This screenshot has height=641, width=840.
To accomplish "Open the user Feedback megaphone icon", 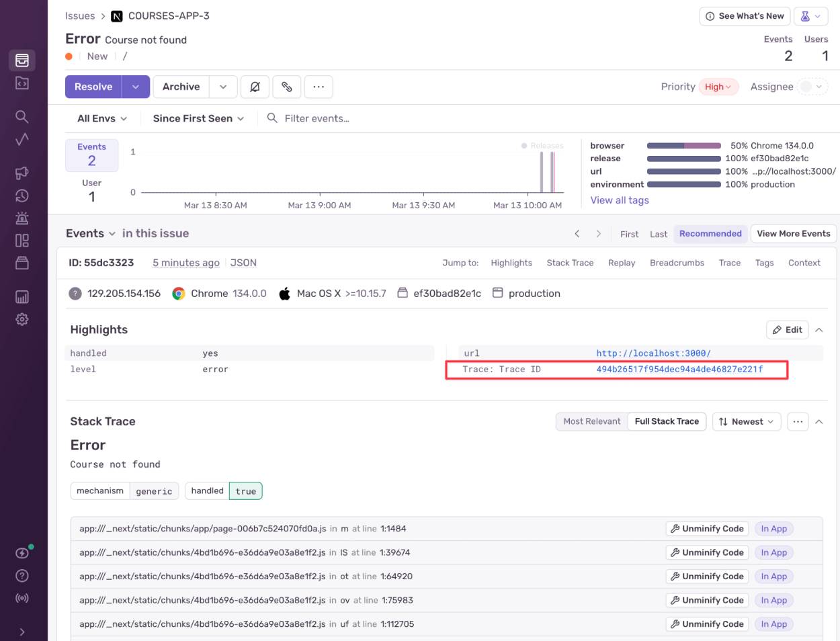I will click(x=22, y=173).
